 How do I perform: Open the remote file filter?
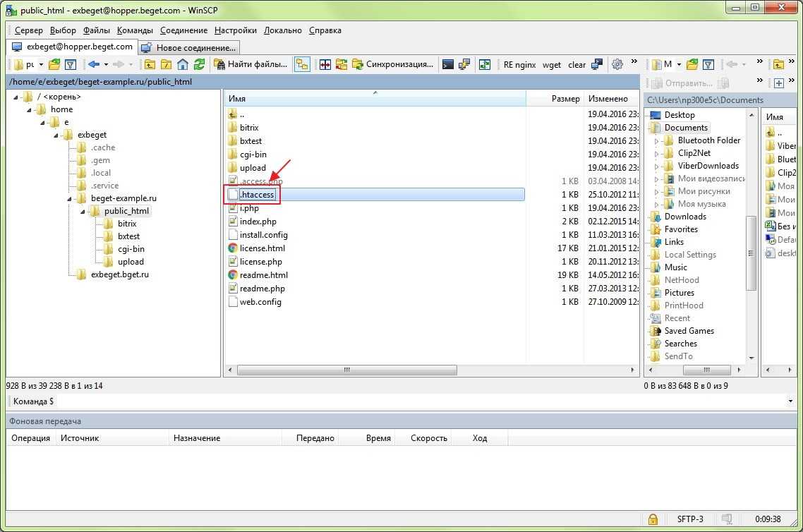(71, 65)
